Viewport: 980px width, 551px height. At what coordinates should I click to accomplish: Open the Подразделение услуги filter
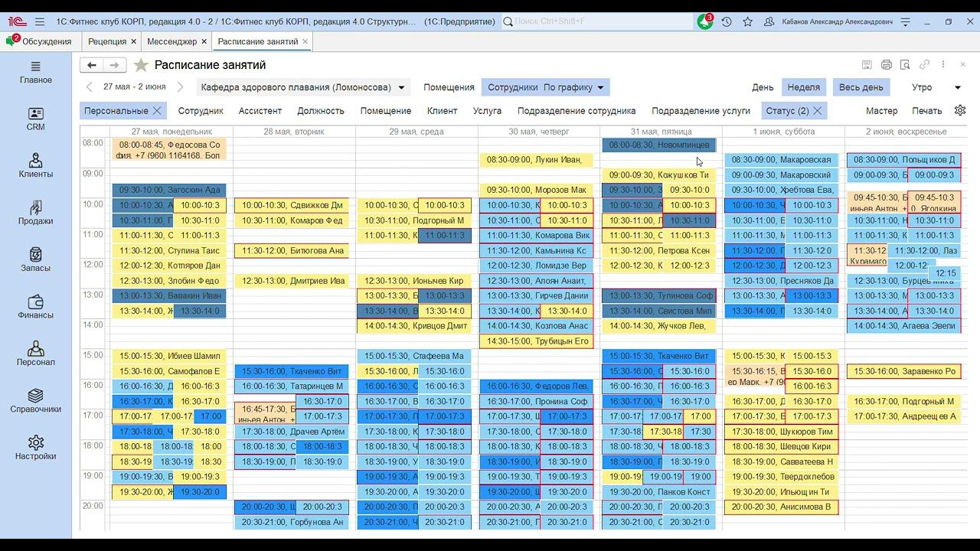pyautogui.click(x=701, y=111)
